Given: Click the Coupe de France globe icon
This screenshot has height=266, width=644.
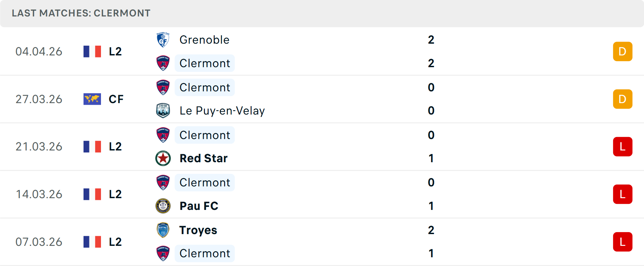Looking at the screenshot, I should click(92, 99).
